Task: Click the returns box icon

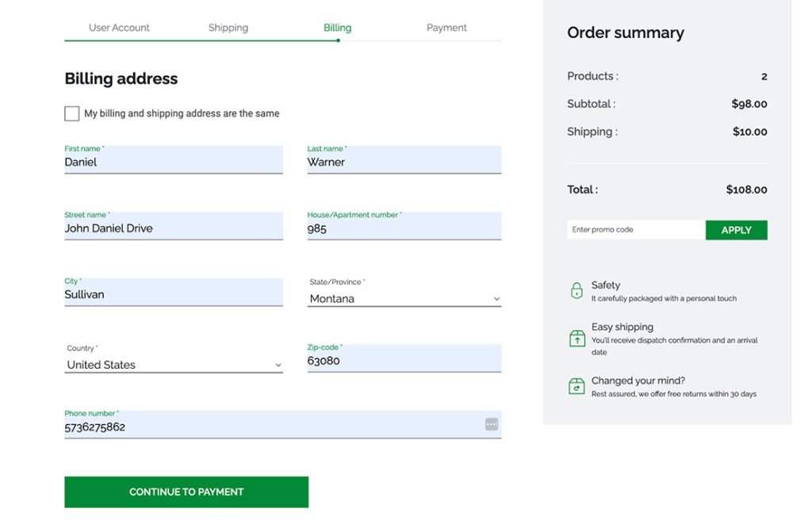Action: point(576,386)
